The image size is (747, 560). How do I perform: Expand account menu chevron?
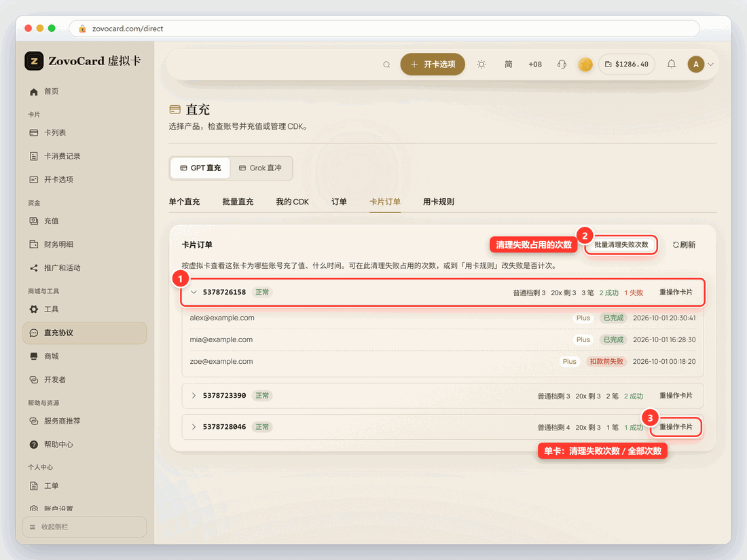point(710,64)
